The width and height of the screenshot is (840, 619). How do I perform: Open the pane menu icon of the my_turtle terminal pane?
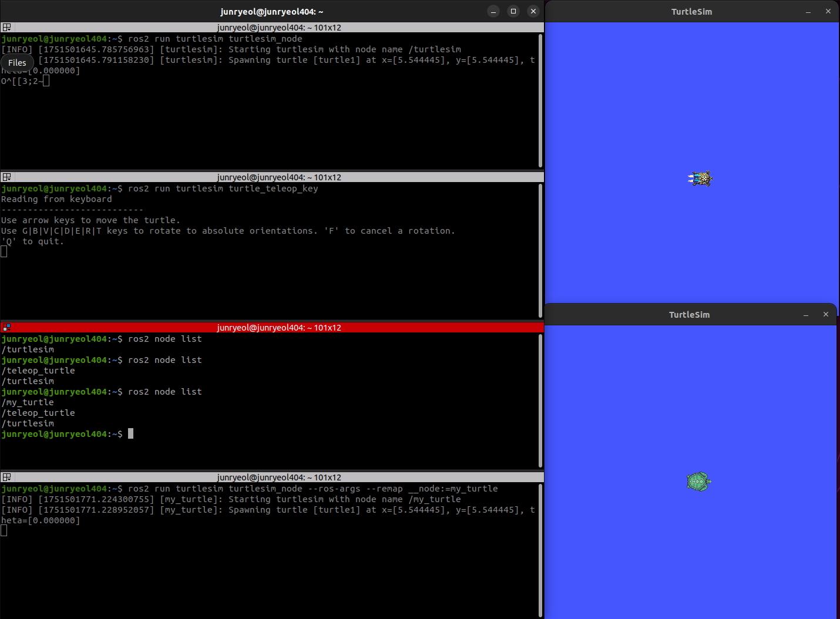point(6,477)
